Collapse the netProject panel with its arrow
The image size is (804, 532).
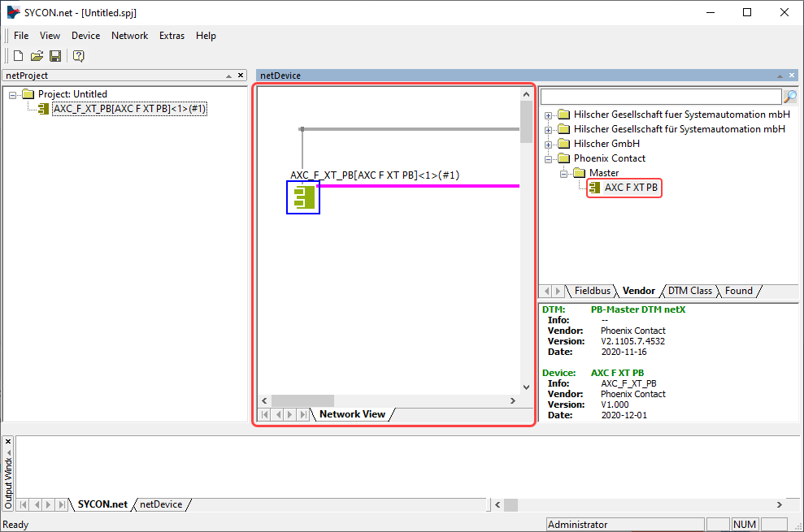click(x=228, y=76)
